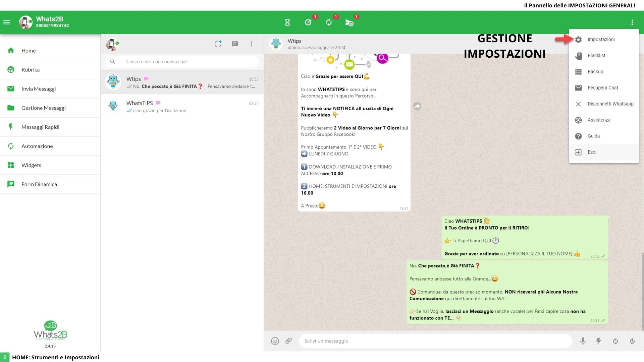
Task: Click the Messaggi Rapidi lightning icon
Action: (x=11, y=127)
